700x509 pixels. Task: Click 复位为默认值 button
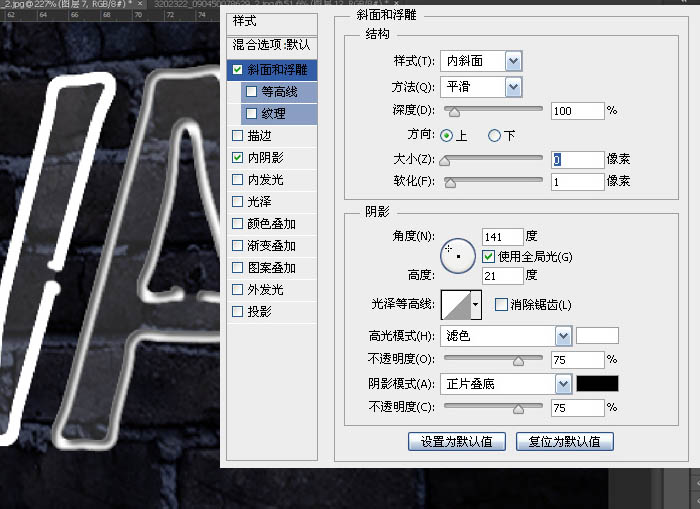click(565, 442)
